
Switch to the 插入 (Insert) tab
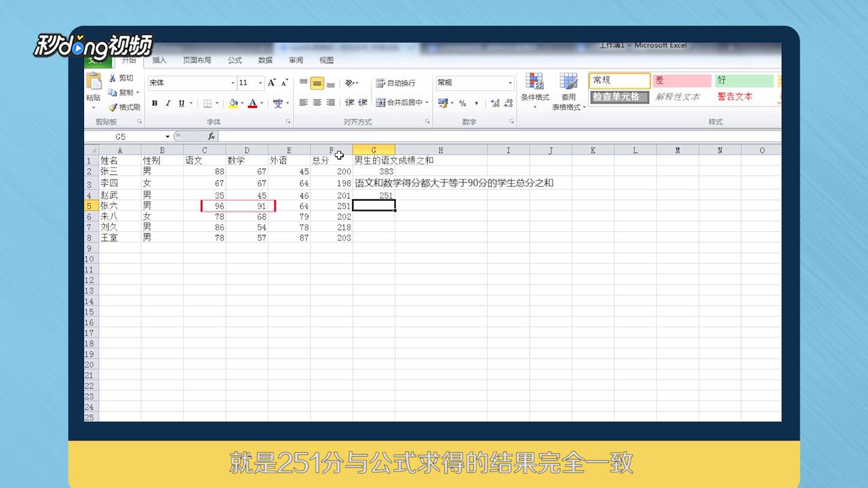point(159,60)
